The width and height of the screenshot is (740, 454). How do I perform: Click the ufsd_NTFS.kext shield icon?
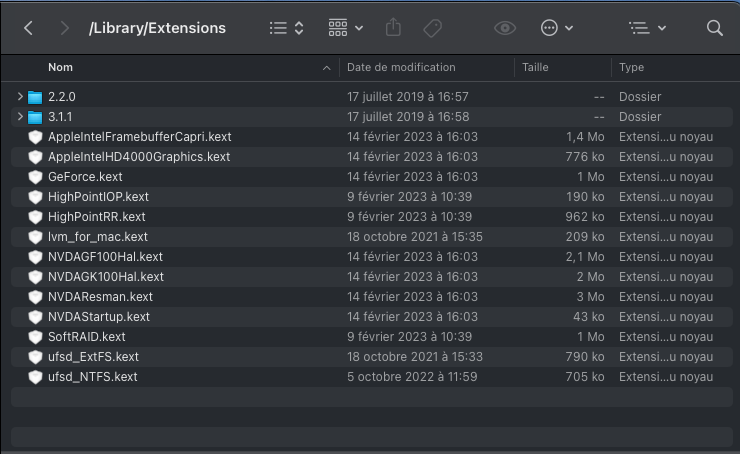coord(35,377)
